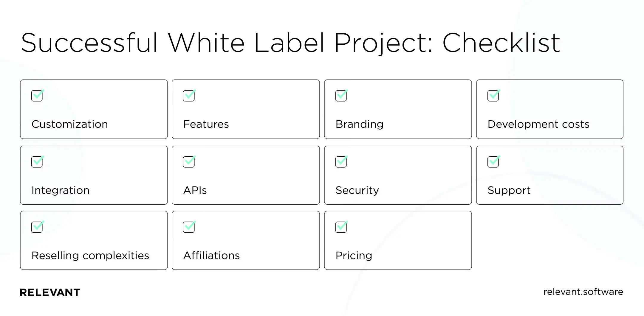Select the Affiliations card label

[211, 256]
